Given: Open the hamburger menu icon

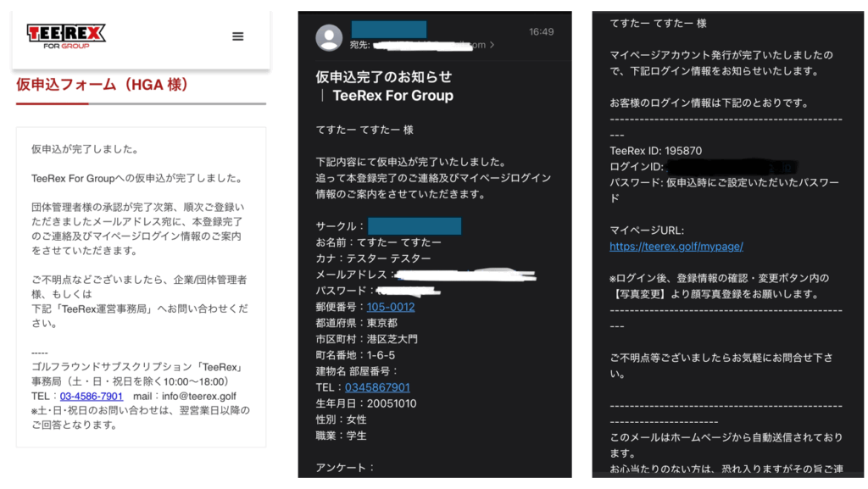Looking at the screenshot, I should [238, 36].
